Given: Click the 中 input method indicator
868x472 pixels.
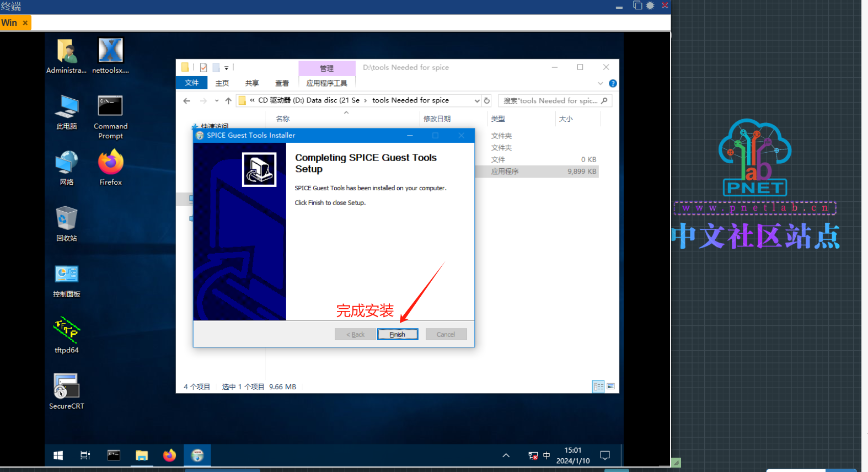Looking at the screenshot, I should (546, 455).
